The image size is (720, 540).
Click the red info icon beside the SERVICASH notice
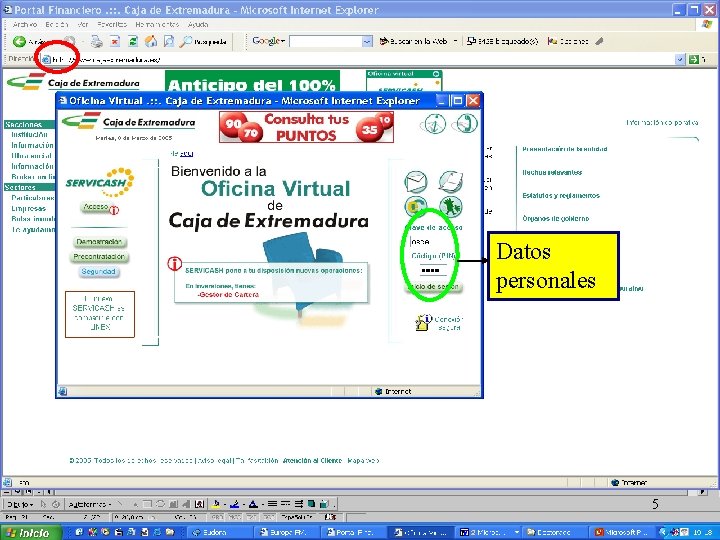click(174, 264)
